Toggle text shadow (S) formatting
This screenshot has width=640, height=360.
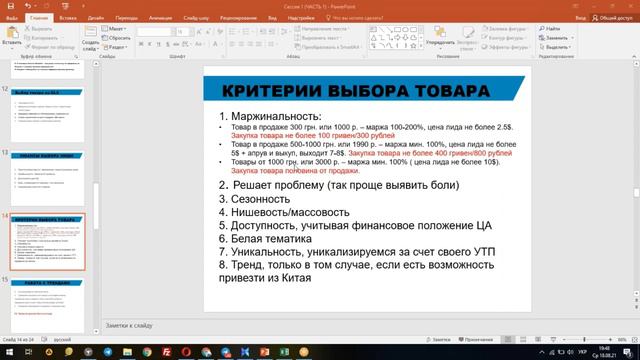167,44
